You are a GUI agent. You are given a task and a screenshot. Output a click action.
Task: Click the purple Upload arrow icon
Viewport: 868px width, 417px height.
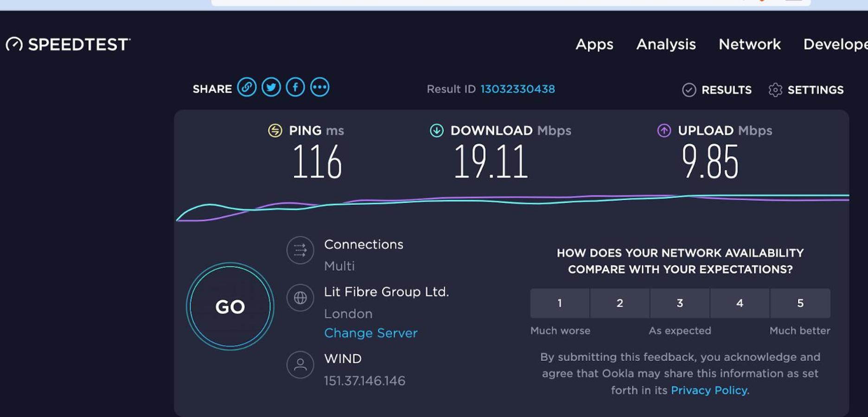664,131
